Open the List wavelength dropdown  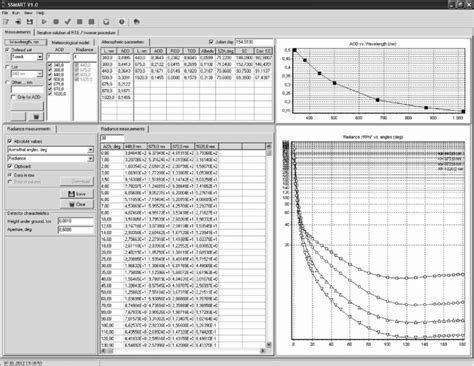pos(40,74)
